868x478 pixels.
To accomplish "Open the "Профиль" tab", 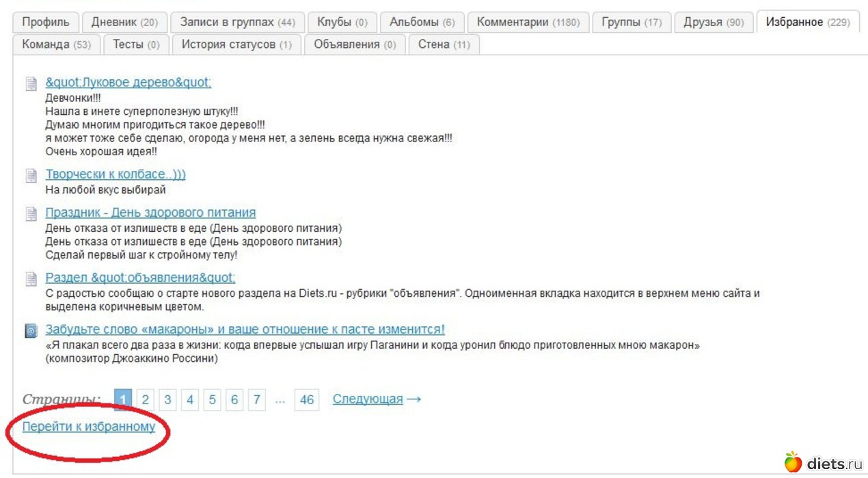I will [46, 22].
